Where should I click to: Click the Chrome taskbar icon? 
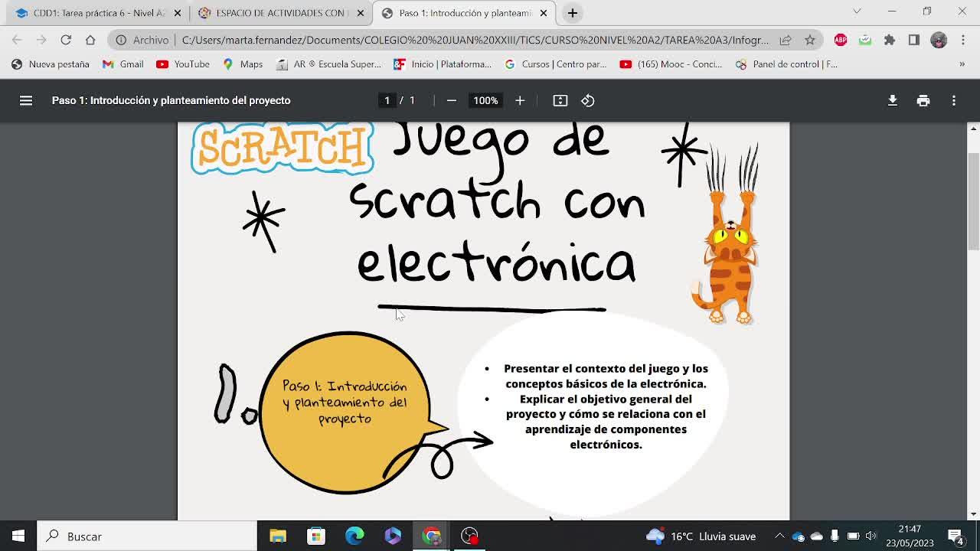click(432, 536)
